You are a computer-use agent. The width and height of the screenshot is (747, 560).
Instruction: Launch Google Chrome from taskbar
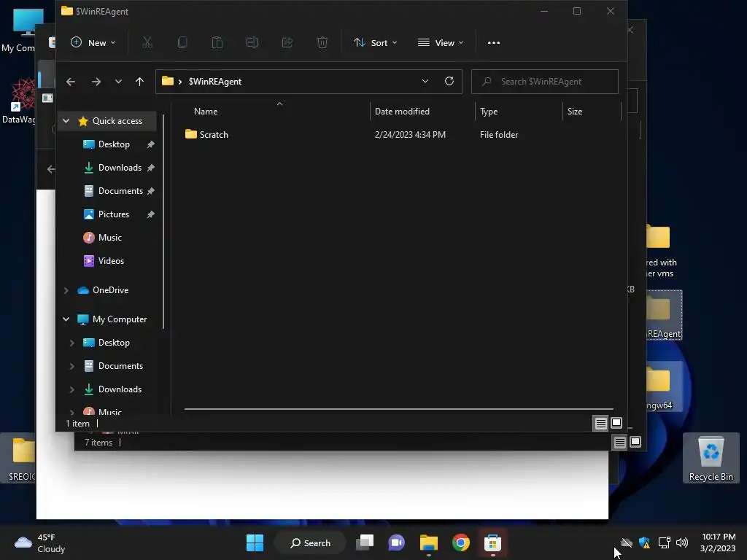click(461, 542)
